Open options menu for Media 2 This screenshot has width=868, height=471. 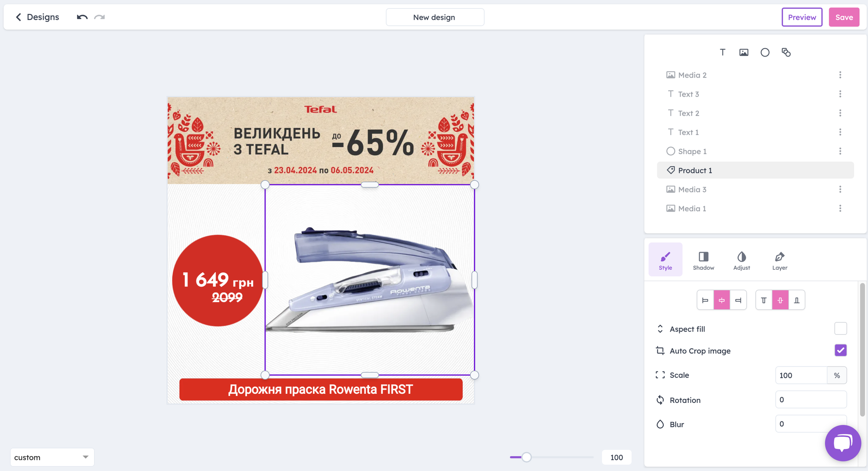840,75
